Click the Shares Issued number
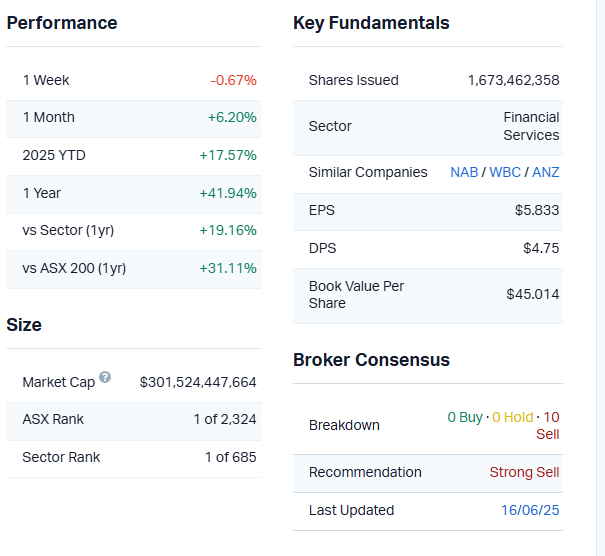The width and height of the screenshot is (605, 556). 513,80
